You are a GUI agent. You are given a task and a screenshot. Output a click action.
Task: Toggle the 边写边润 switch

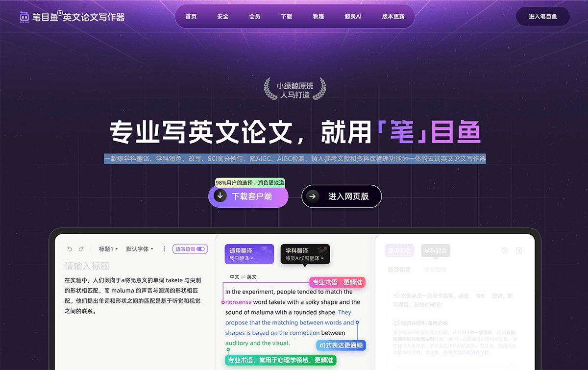tap(200, 249)
